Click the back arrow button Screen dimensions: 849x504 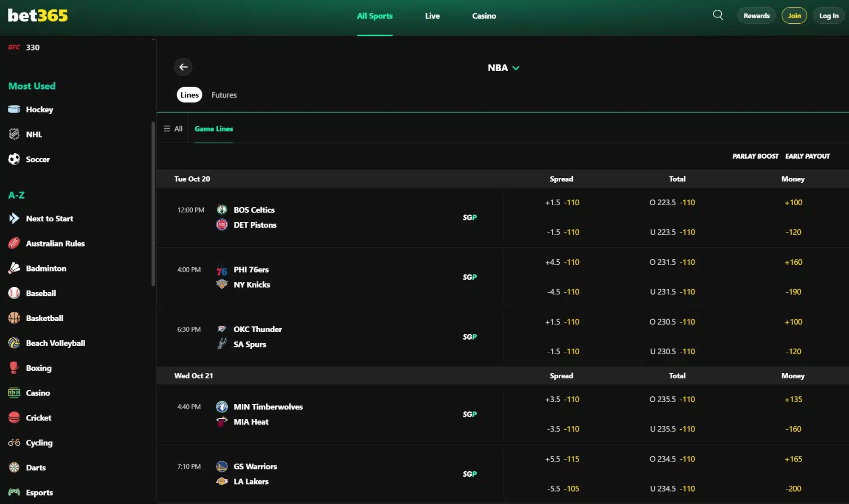coord(183,67)
